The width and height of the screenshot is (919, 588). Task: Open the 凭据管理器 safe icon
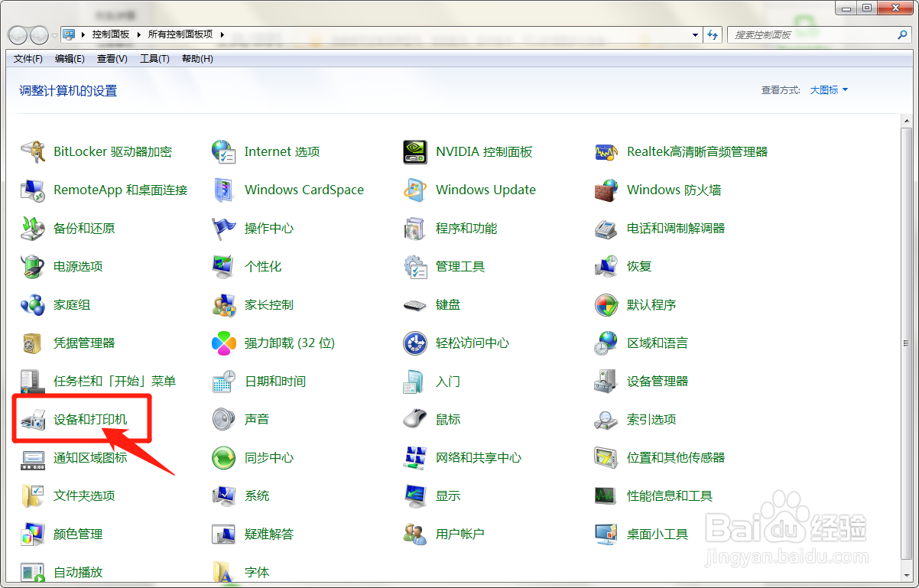pyautogui.click(x=33, y=343)
